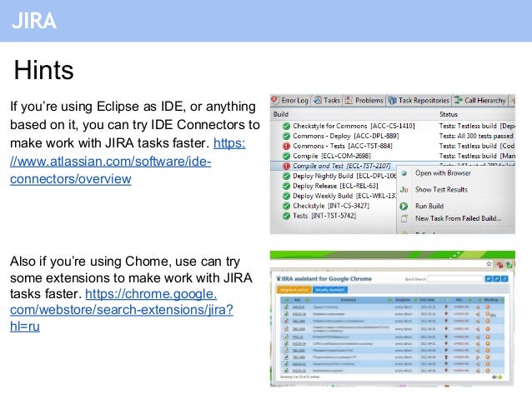
Task: Click green success icon of Checkstyle [INT-CS-3427]
Action: coord(286,206)
